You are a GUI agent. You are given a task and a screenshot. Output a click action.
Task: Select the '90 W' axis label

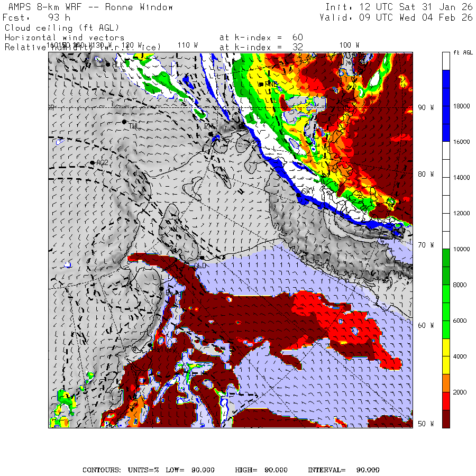pyautogui.click(x=426, y=107)
